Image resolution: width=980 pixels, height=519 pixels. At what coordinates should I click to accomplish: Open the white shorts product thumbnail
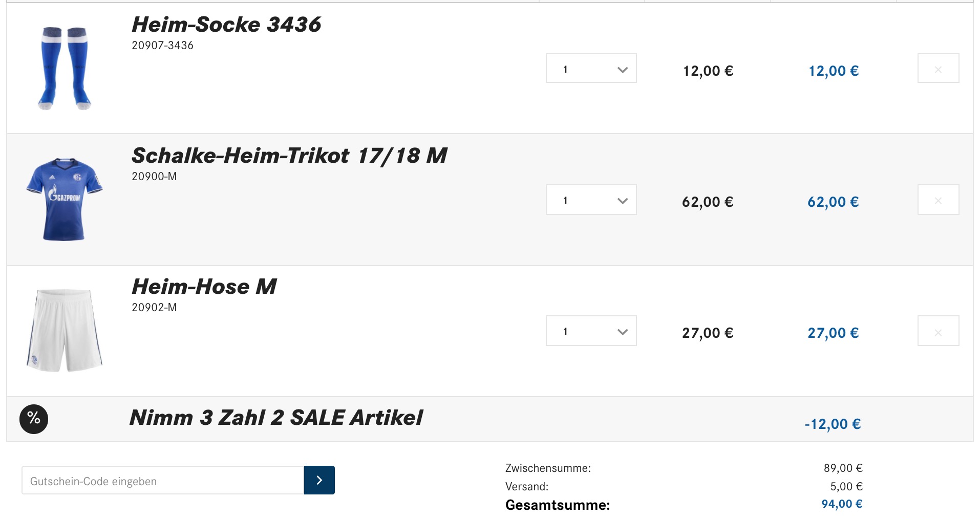point(65,331)
